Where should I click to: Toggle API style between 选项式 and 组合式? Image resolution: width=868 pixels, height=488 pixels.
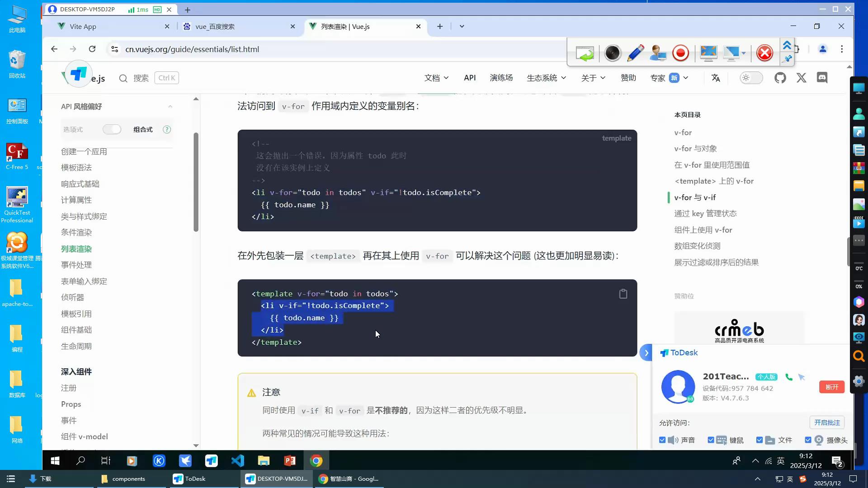(112, 130)
